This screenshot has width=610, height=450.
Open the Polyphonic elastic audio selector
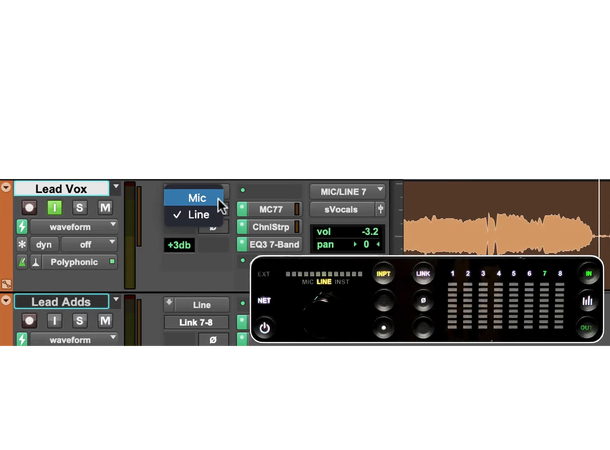pos(79,262)
